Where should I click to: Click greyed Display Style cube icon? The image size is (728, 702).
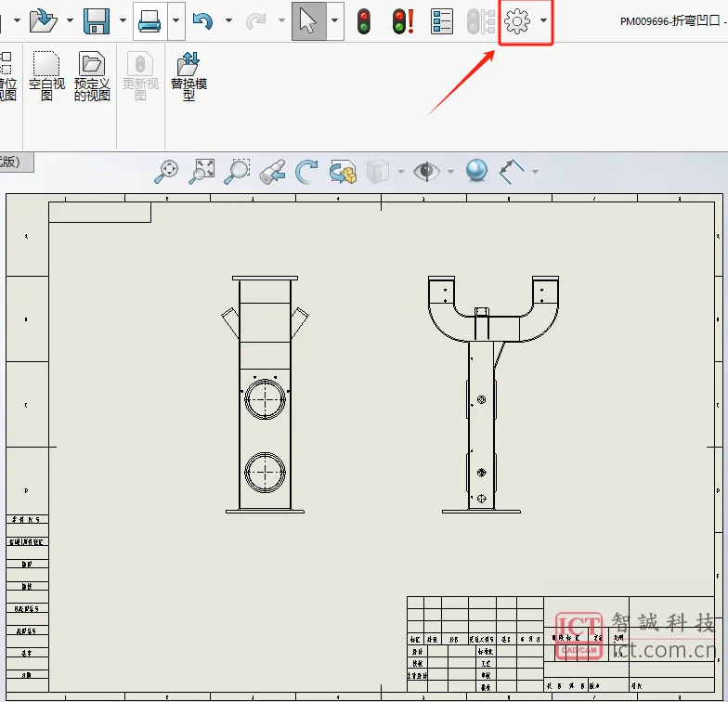378,172
